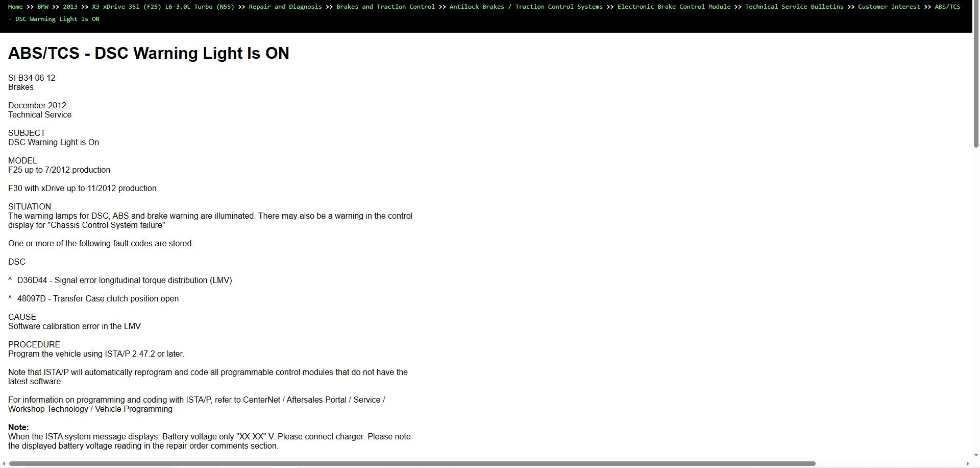The width and height of the screenshot is (980, 468).
Task: Click the 'December 2012' date text
Action: [37, 105]
